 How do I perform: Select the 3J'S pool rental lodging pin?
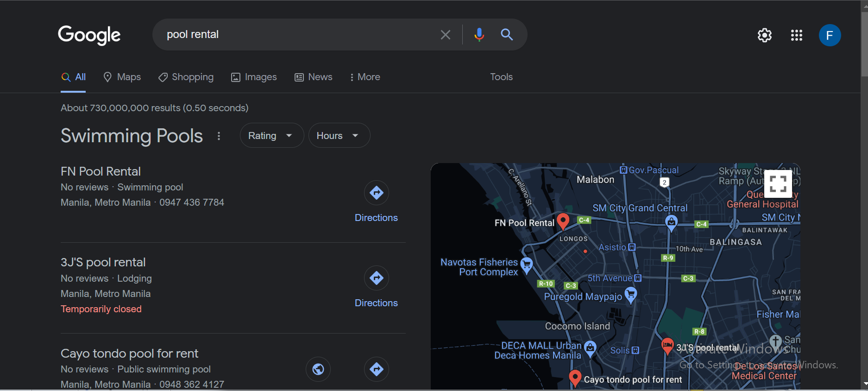(667, 346)
